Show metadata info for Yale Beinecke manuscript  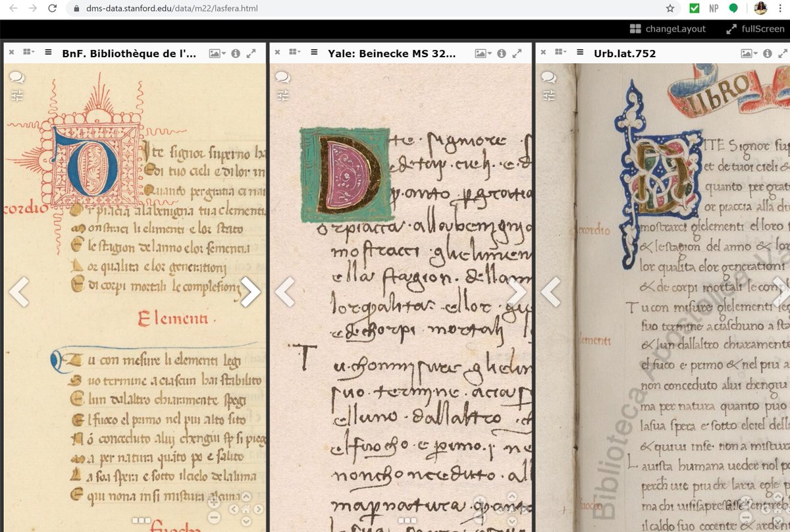501,53
